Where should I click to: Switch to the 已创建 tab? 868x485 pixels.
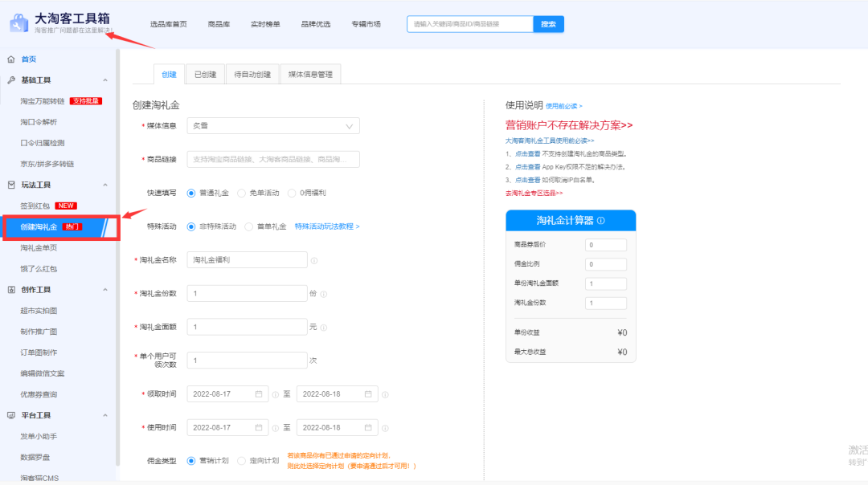[x=205, y=75]
